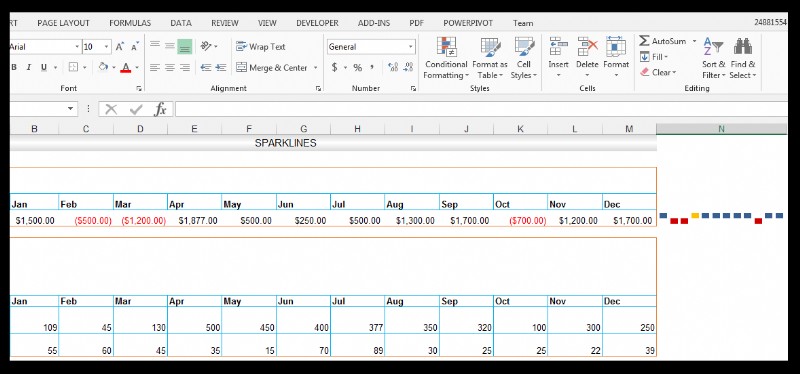Open the Font Color dropdown arrow
The width and height of the screenshot is (800, 374).
click(137, 67)
